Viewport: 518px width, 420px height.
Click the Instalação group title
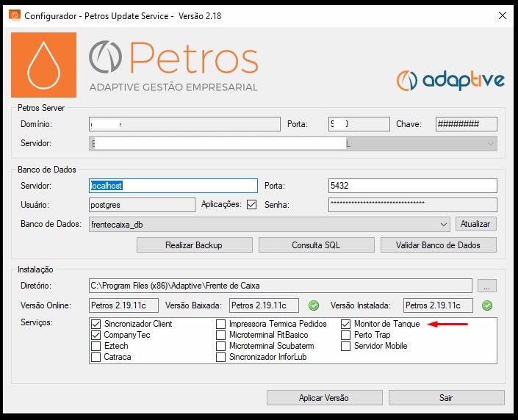point(35,269)
